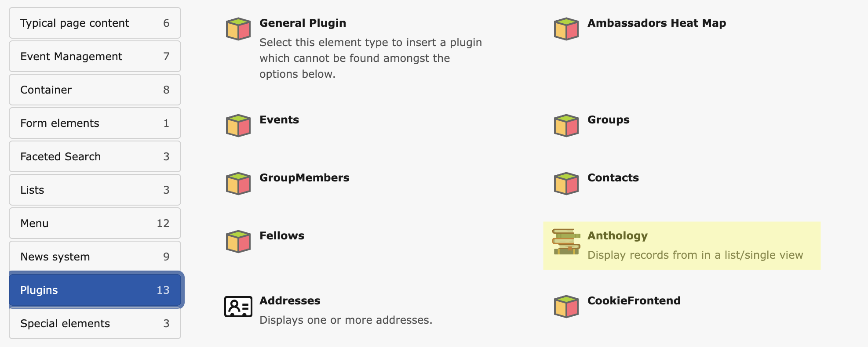This screenshot has width=868, height=347.
Task: Select the CookieFrontend plugin icon
Action: (566, 307)
